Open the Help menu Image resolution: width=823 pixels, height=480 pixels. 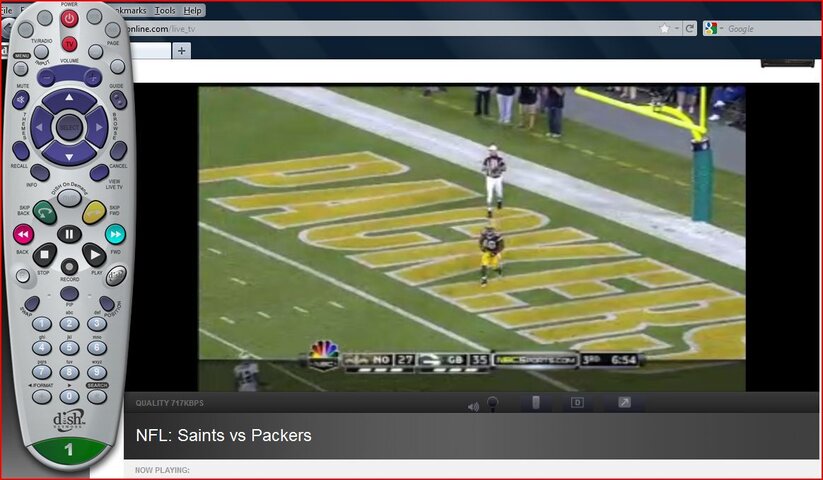(192, 10)
